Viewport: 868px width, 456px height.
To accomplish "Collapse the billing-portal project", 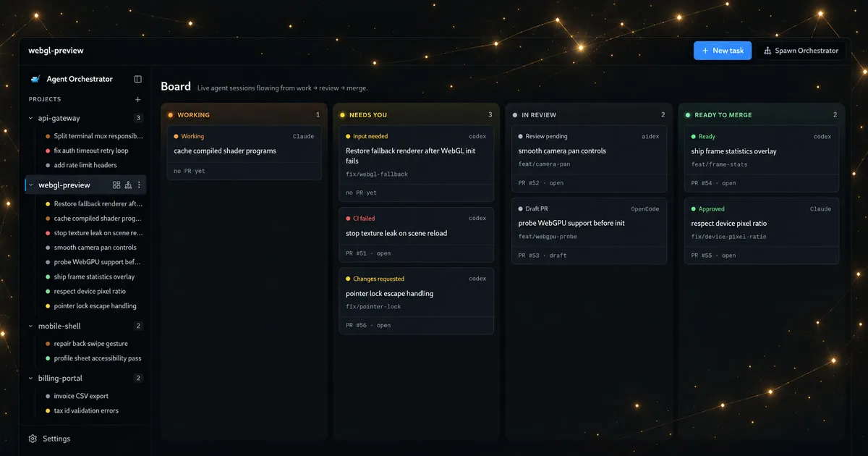I will [31, 378].
